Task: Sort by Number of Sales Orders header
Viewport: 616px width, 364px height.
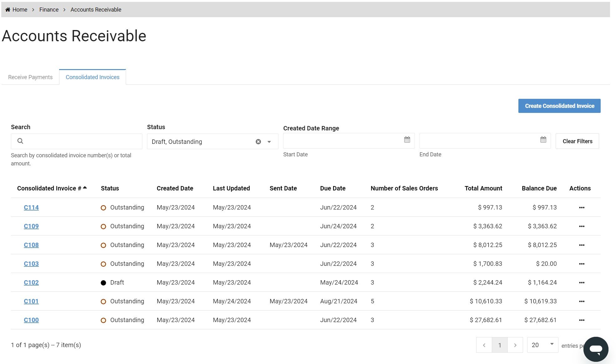Action: tap(404, 188)
